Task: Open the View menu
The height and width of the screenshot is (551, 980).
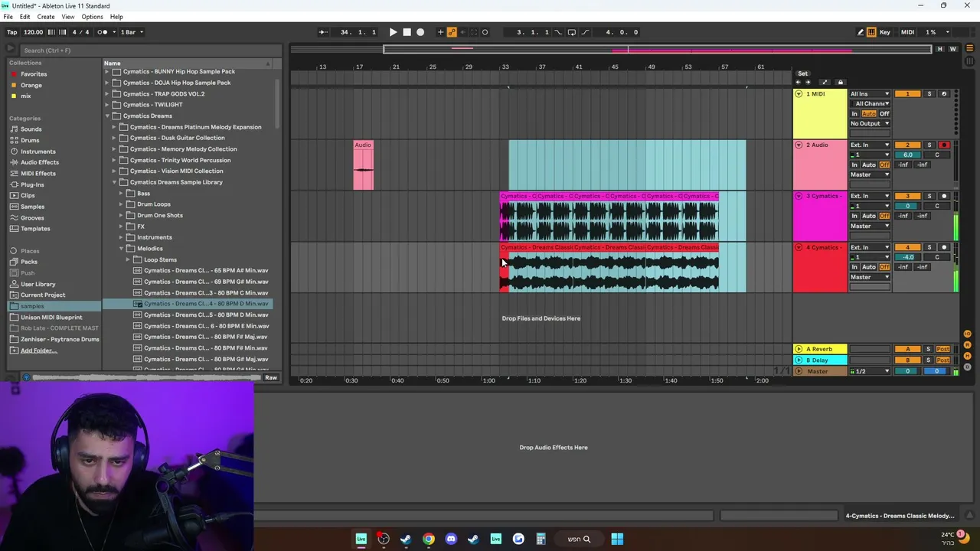Action: (68, 17)
